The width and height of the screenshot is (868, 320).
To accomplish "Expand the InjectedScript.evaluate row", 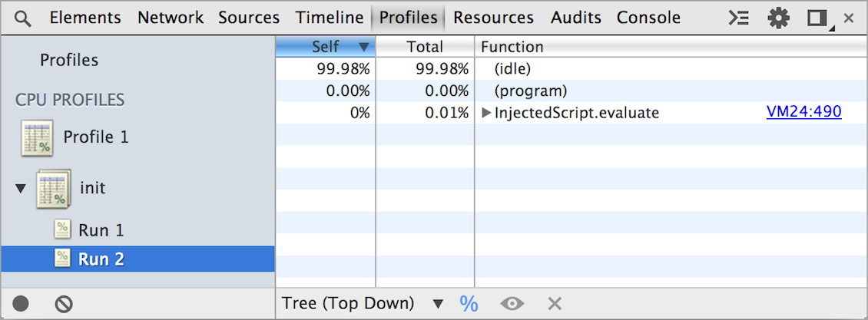I will 486,113.
